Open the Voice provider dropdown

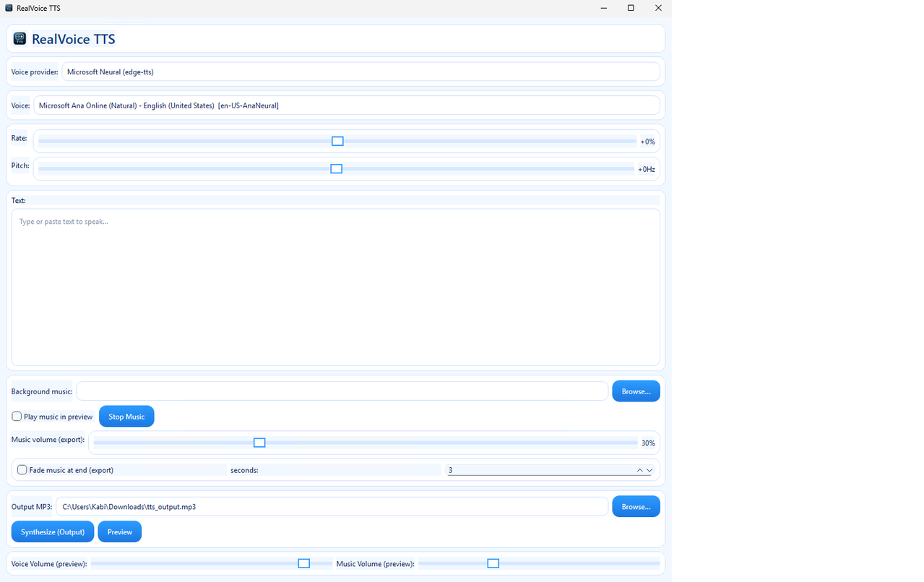(x=360, y=71)
